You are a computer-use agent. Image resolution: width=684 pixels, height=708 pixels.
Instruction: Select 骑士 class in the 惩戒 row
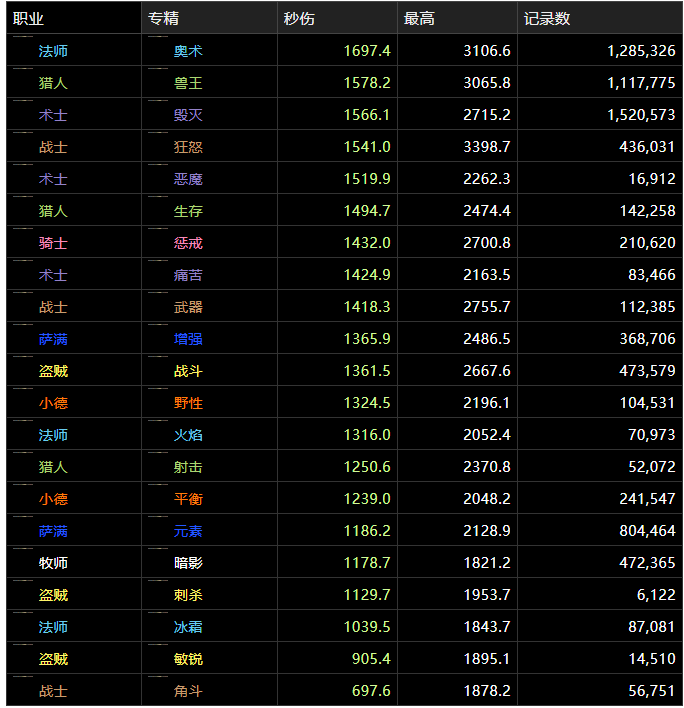point(53,243)
